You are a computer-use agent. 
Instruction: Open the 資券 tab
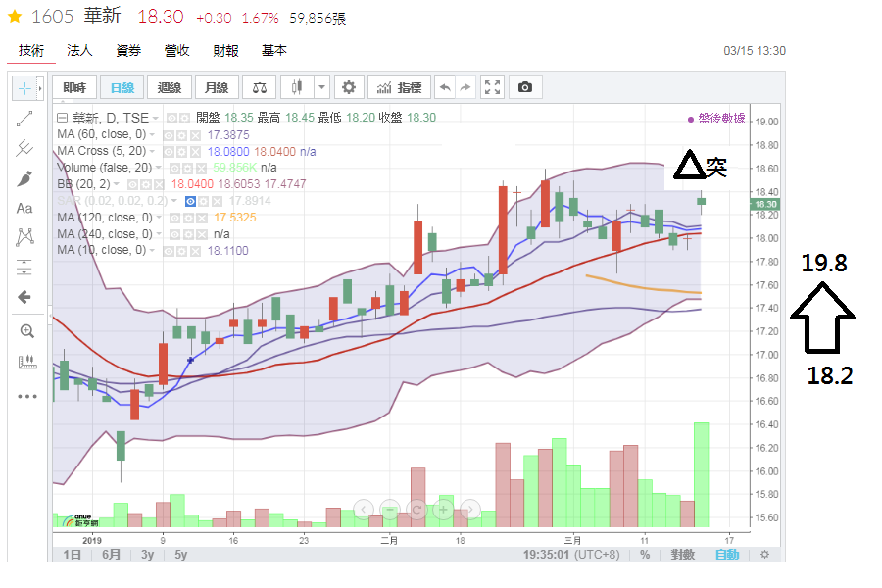click(x=128, y=51)
